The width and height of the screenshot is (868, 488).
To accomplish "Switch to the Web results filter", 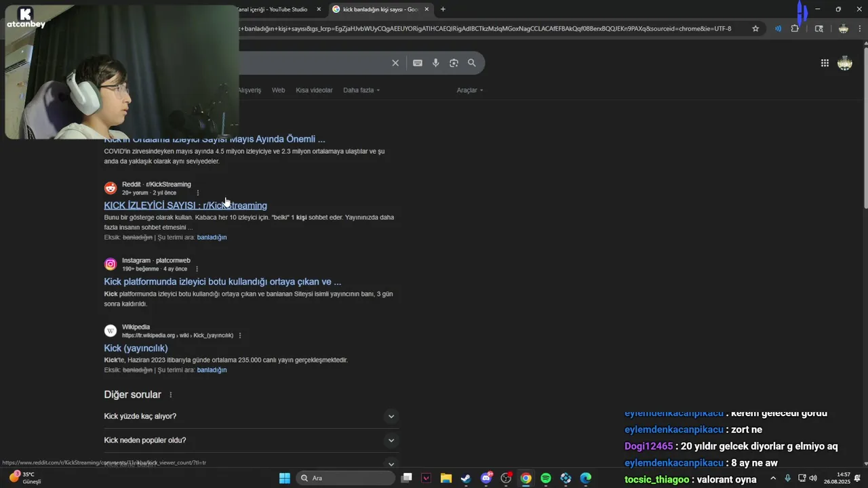I will [278, 90].
